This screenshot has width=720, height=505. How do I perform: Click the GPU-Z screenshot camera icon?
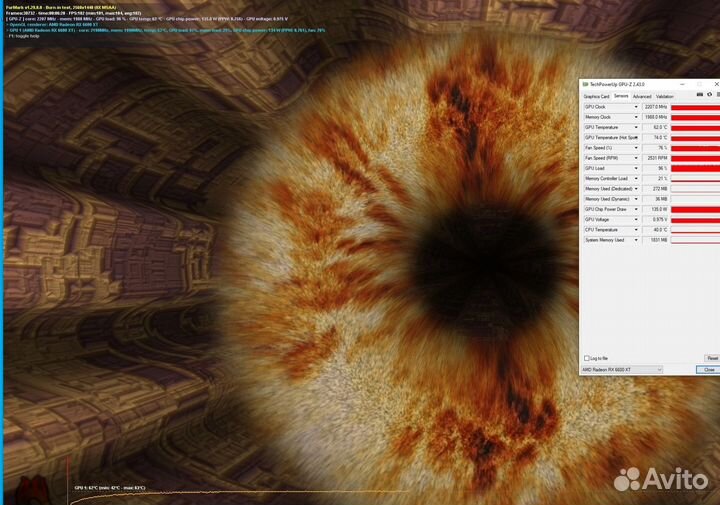tap(699, 95)
